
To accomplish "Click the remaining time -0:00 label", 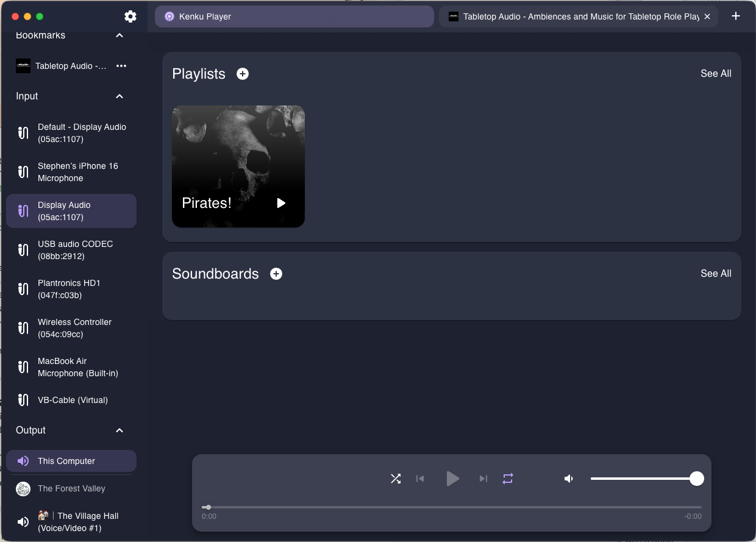I will 693,516.
